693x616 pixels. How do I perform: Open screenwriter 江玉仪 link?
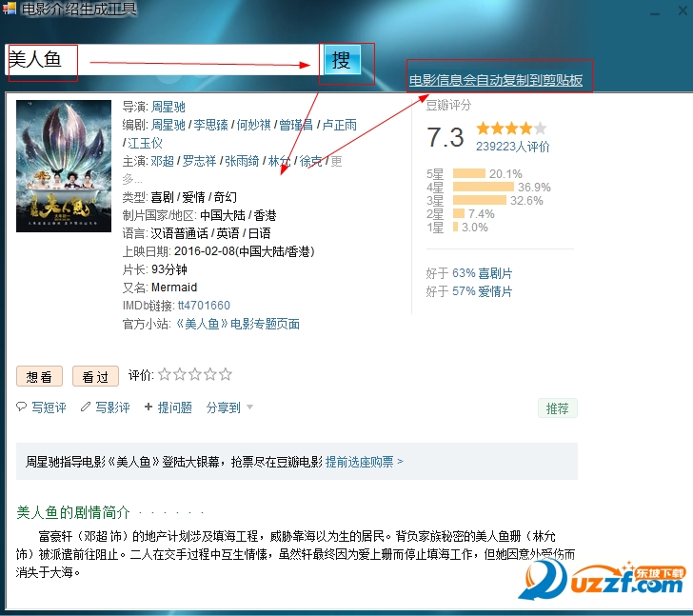(145, 143)
